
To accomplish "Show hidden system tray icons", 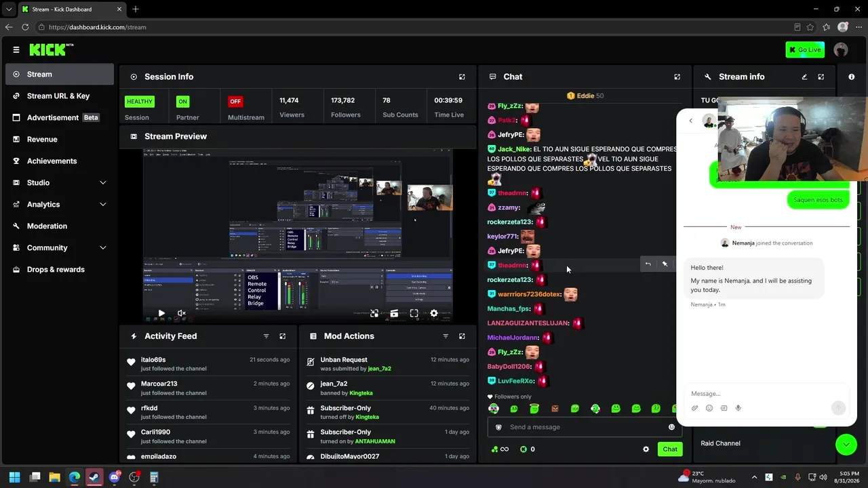I will pyautogui.click(x=754, y=477).
